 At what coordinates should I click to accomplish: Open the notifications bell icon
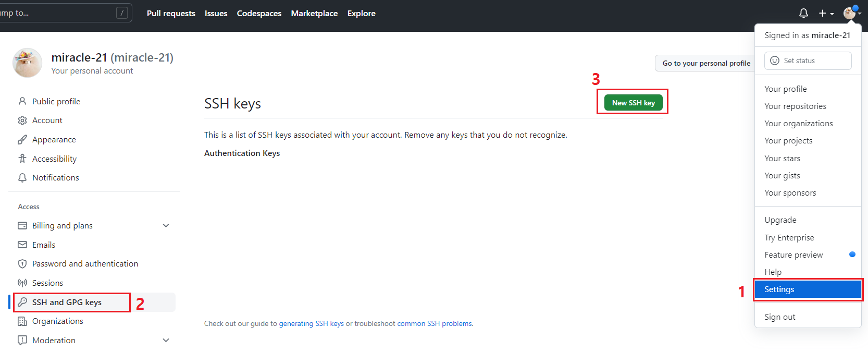click(x=803, y=14)
